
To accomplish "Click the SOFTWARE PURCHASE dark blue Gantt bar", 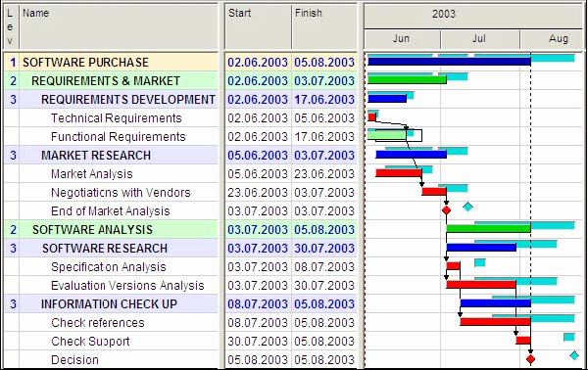I will click(449, 62).
